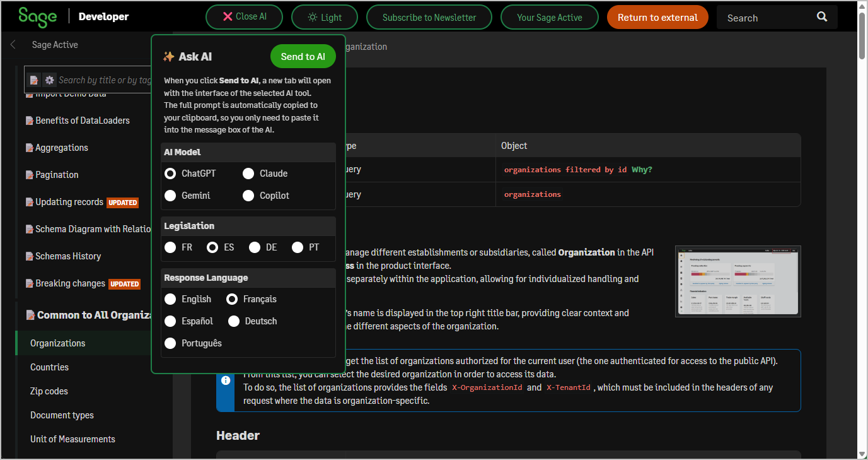Click the sidebar Search by title field
868x460 pixels.
click(105, 80)
